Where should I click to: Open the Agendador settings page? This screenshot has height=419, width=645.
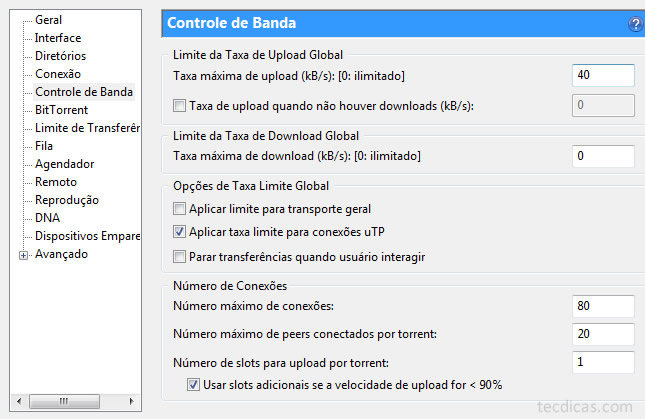pos(65,164)
